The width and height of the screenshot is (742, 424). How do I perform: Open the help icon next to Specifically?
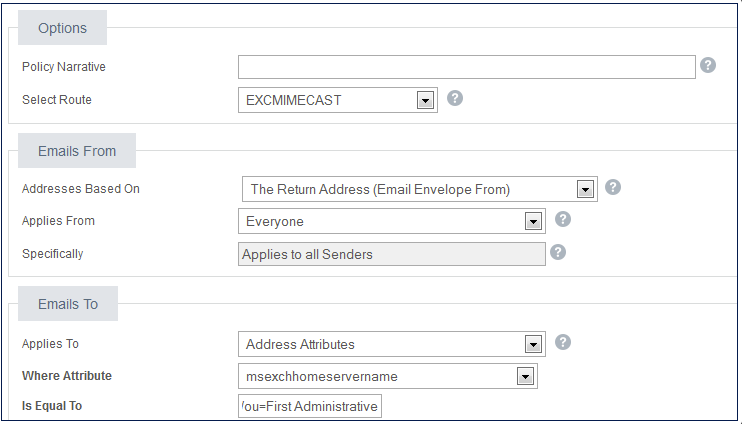(x=559, y=252)
